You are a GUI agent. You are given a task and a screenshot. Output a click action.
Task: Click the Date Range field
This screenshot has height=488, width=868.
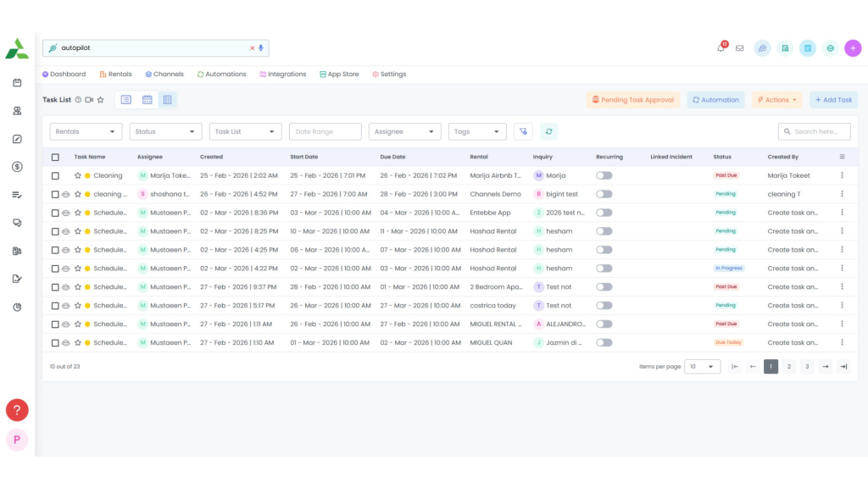click(x=325, y=131)
